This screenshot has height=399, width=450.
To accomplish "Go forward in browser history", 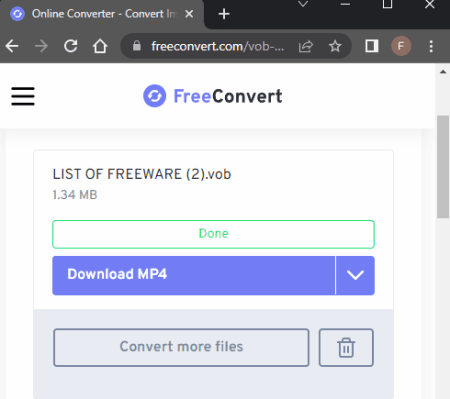I will pyautogui.click(x=41, y=46).
